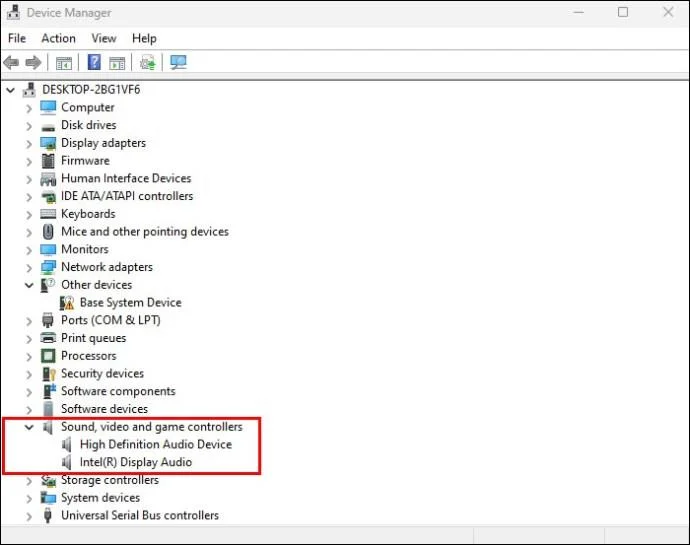Expand the Software devices chevron
Image resolution: width=690 pixels, height=545 pixels.
pyautogui.click(x=29, y=410)
